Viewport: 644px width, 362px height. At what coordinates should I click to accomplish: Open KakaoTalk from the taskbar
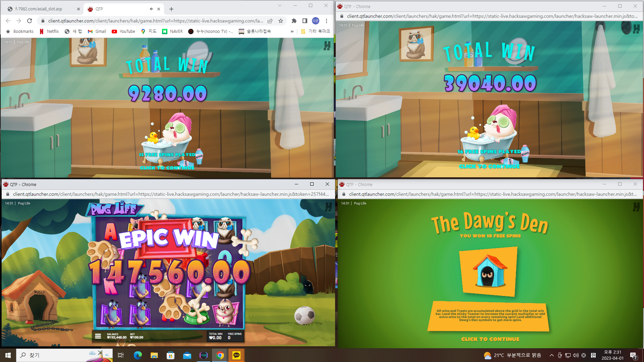point(236,355)
